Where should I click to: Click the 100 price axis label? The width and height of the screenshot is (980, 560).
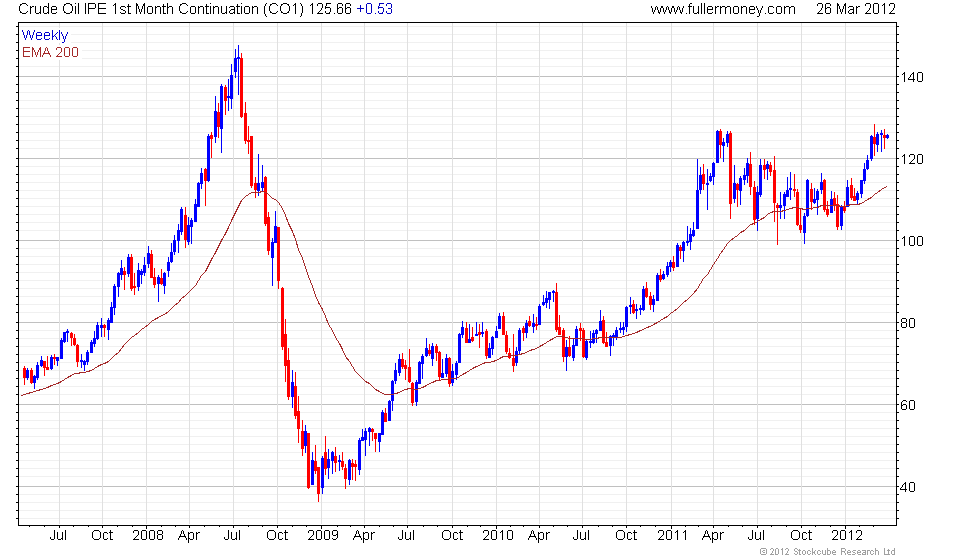(911, 241)
